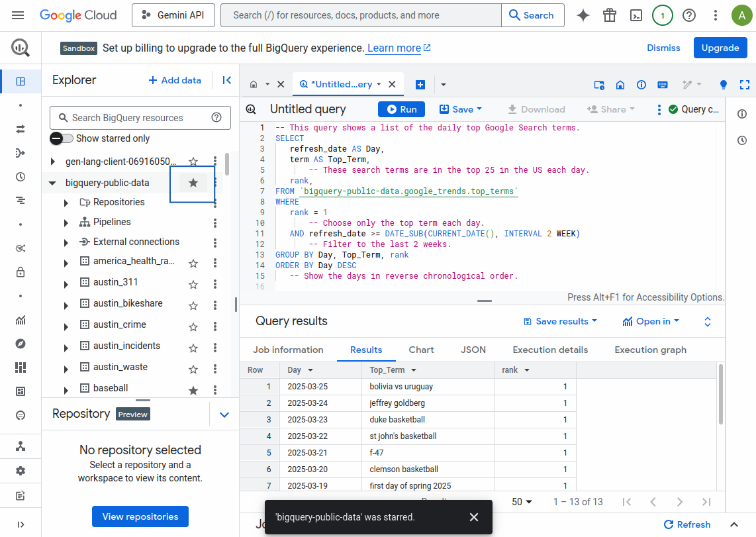Create a new query tab with plus
The width and height of the screenshot is (756, 537).
pos(420,85)
